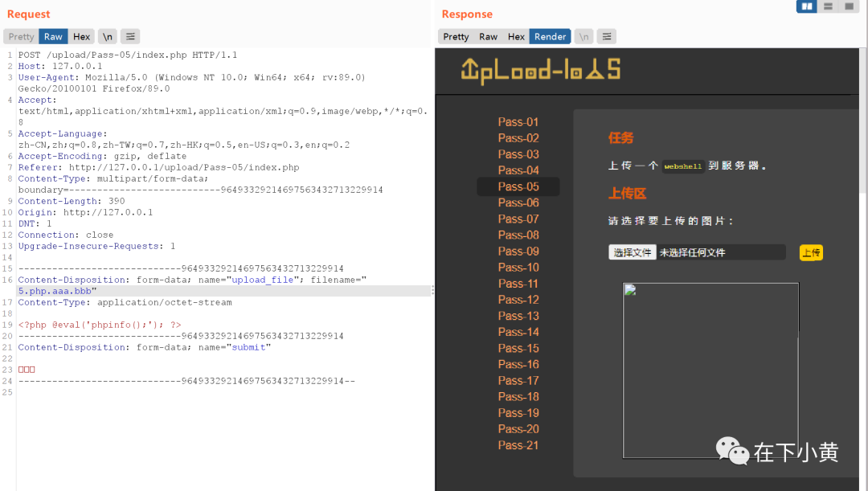This screenshot has width=868, height=491.
Task: Open Pass-06 link in sidebar
Action: (518, 203)
